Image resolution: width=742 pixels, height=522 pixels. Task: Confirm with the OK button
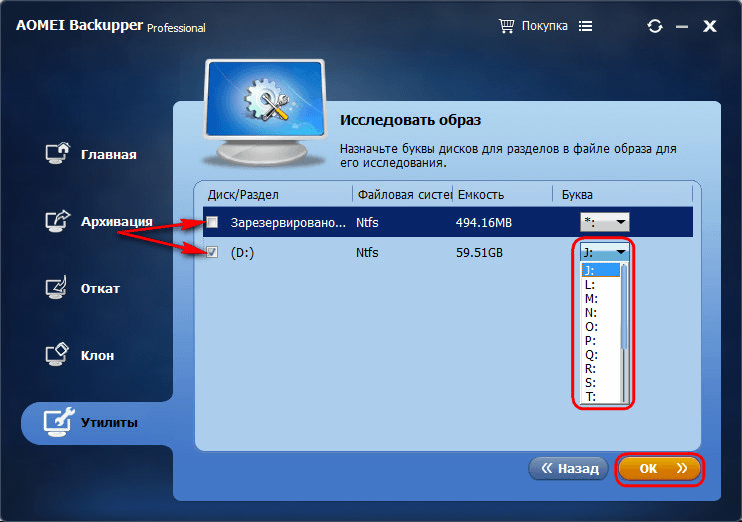[x=659, y=469]
